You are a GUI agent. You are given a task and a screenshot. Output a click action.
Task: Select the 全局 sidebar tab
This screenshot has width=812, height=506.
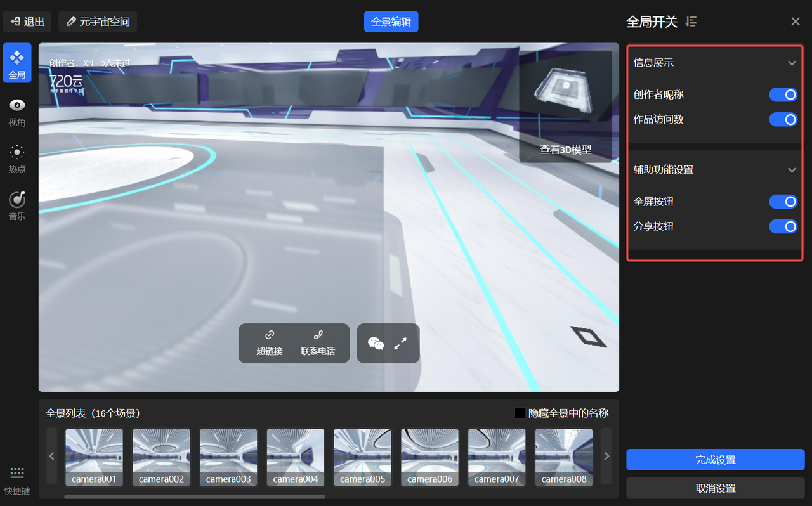pyautogui.click(x=17, y=63)
